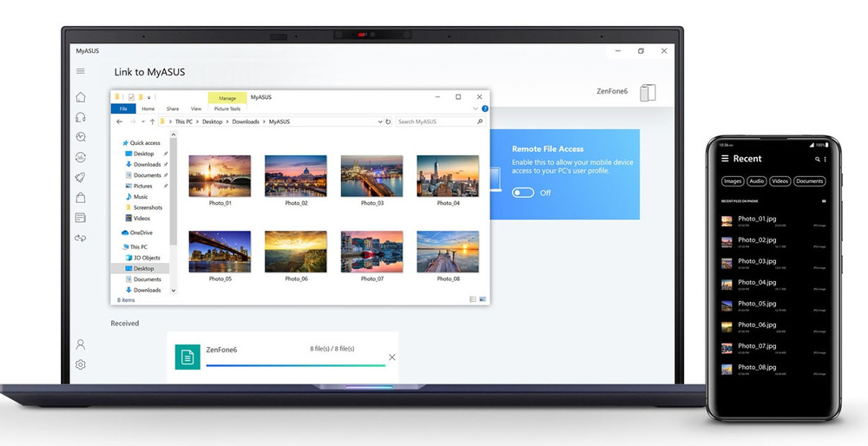Select the Photo_01 thumbnail
Viewport: 868px width, 446px height.
point(220,176)
